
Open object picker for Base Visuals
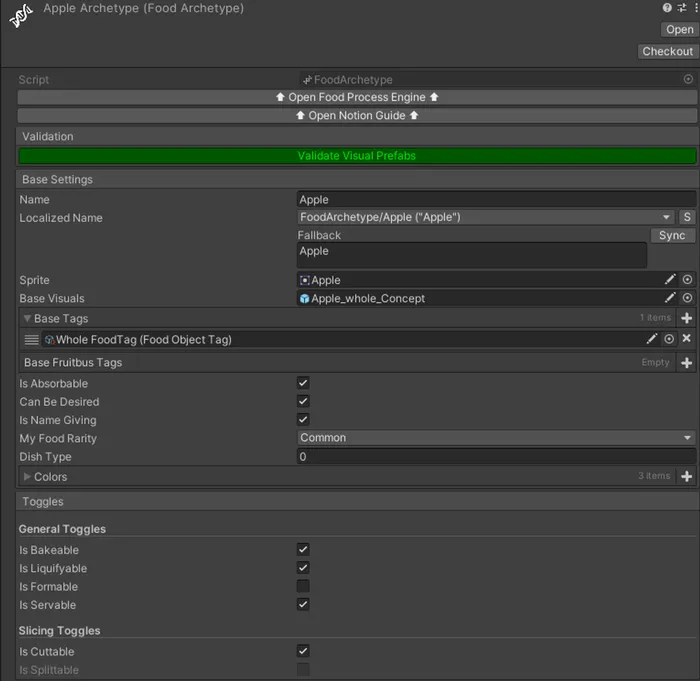click(687, 298)
